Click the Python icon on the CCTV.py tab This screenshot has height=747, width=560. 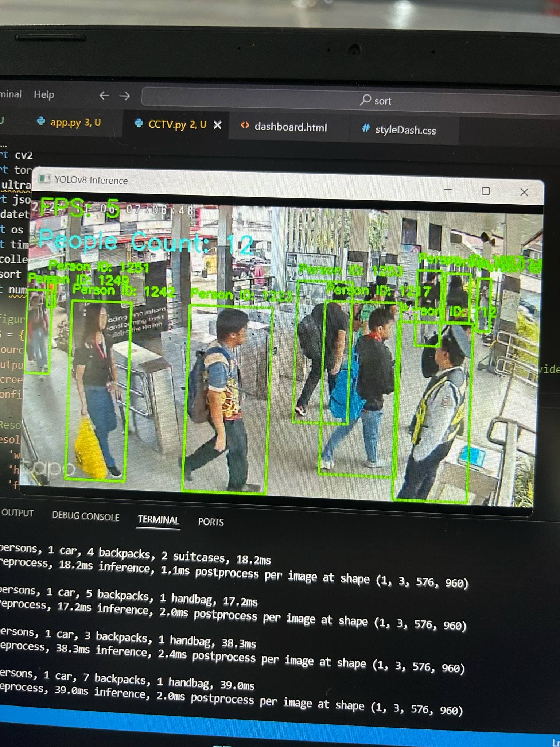tap(139, 123)
